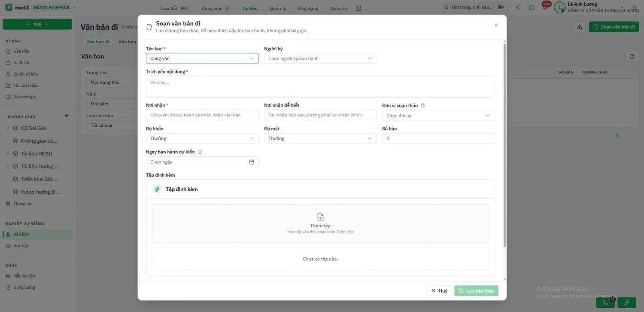Viewport: 644px width, 312px height.
Task: Click the apps grid icon in top navigation
Action: (358, 8)
